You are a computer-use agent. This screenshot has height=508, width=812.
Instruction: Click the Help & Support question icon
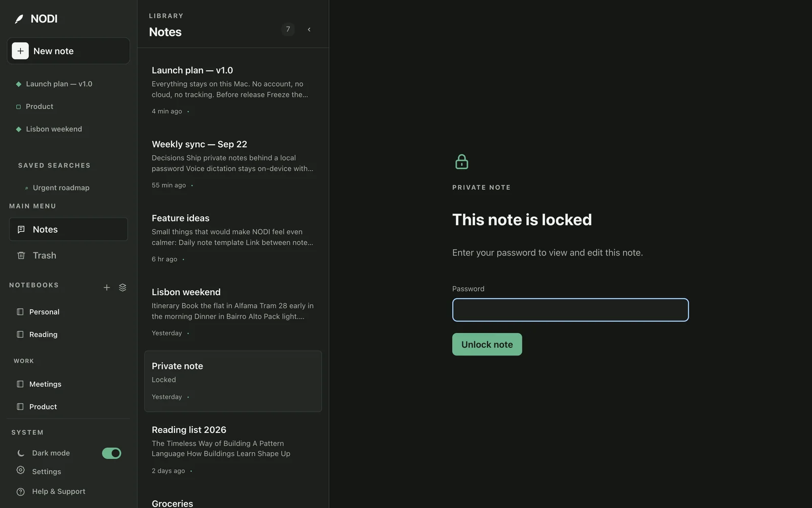pos(20,492)
